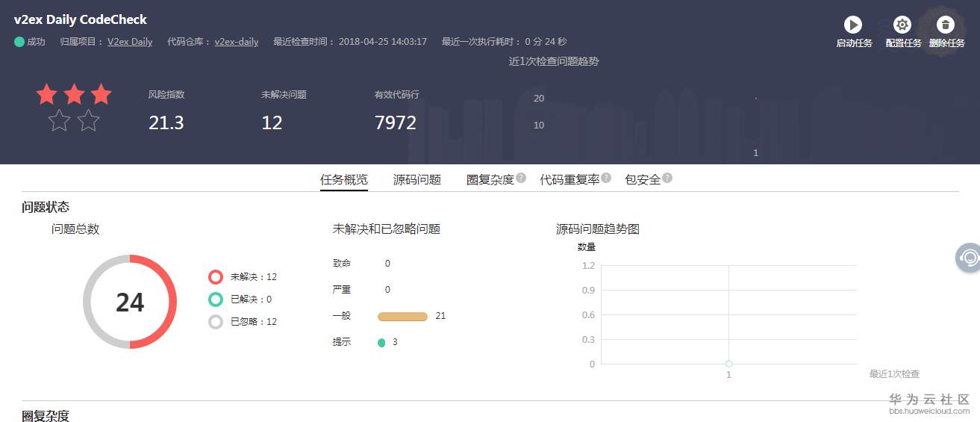
Task: Switch to the 任务概览 tab
Action: click(x=344, y=180)
